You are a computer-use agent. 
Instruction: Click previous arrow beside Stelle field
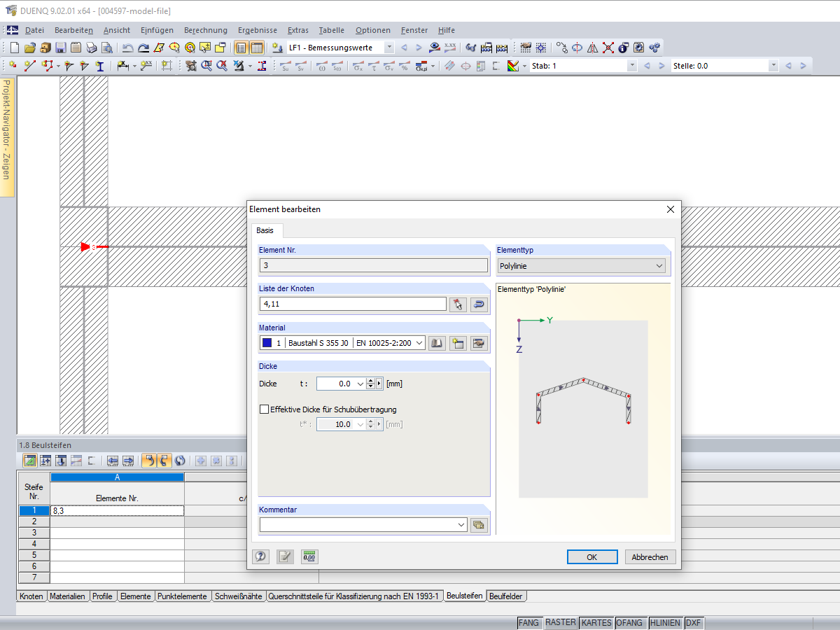point(788,66)
